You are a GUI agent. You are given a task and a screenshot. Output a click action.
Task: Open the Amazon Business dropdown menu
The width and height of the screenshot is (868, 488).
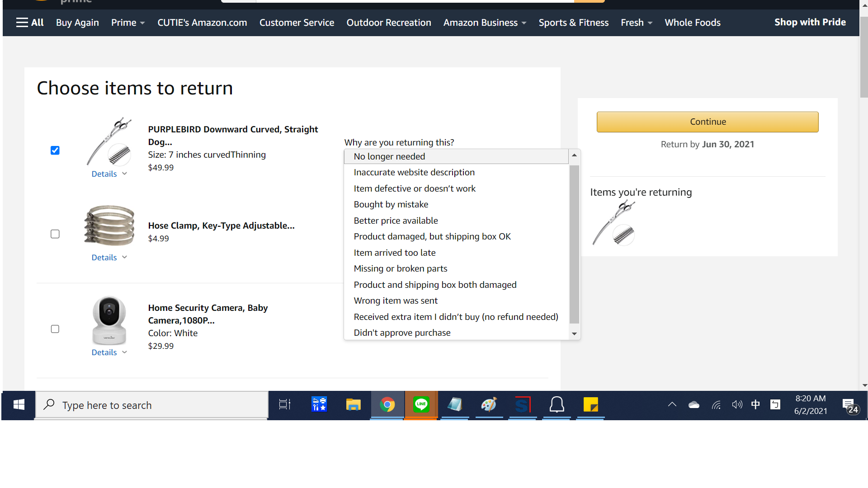point(485,23)
